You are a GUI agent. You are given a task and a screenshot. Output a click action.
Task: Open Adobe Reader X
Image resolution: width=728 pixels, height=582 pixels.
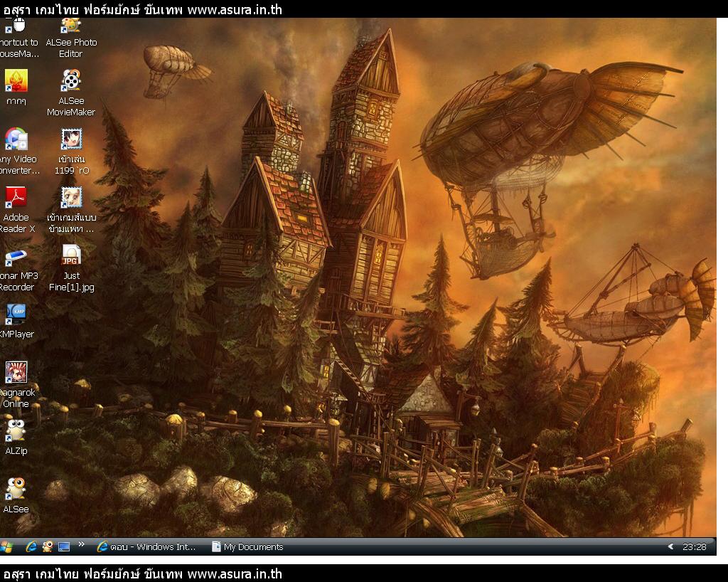point(17,209)
